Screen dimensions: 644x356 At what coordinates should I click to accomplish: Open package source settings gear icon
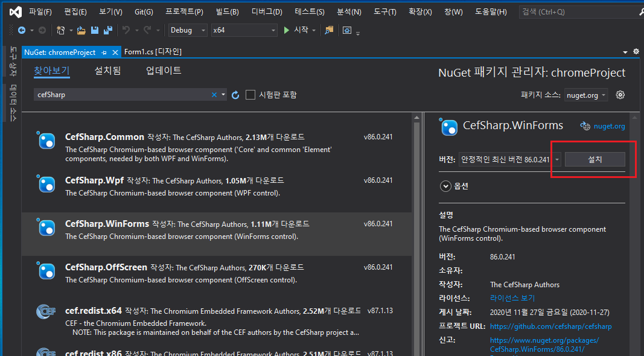pos(620,95)
